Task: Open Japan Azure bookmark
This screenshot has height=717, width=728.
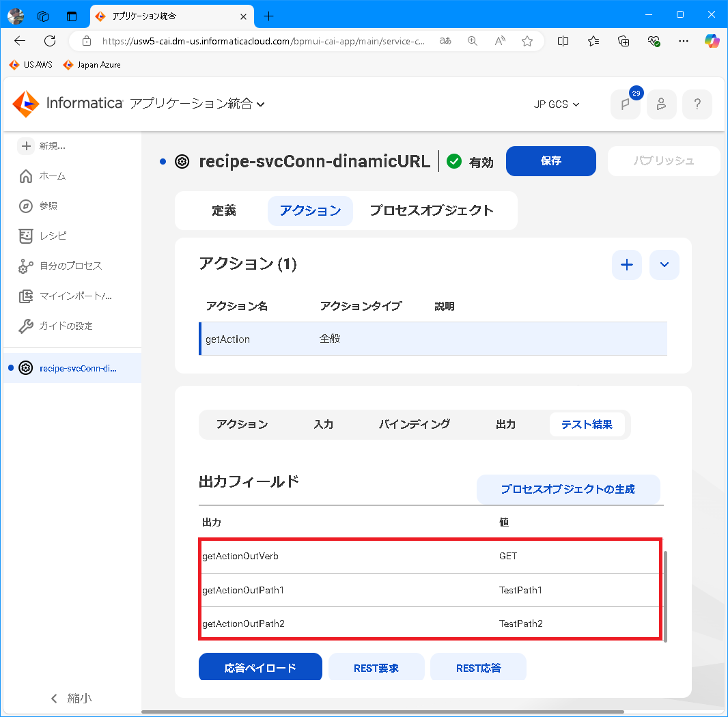Action: pos(92,65)
